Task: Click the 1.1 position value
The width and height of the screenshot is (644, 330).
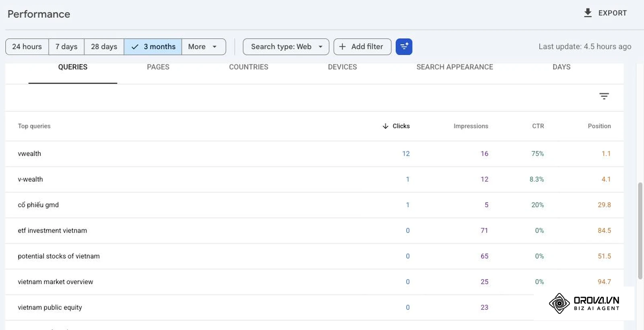Action: click(606, 154)
